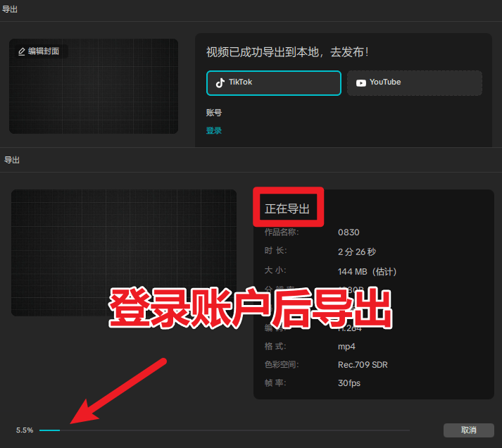Image resolution: width=502 pixels, height=448 pixels.
Task: Click the TikTok logo icon
Action: pyautogui.click(x=220, y=82)
